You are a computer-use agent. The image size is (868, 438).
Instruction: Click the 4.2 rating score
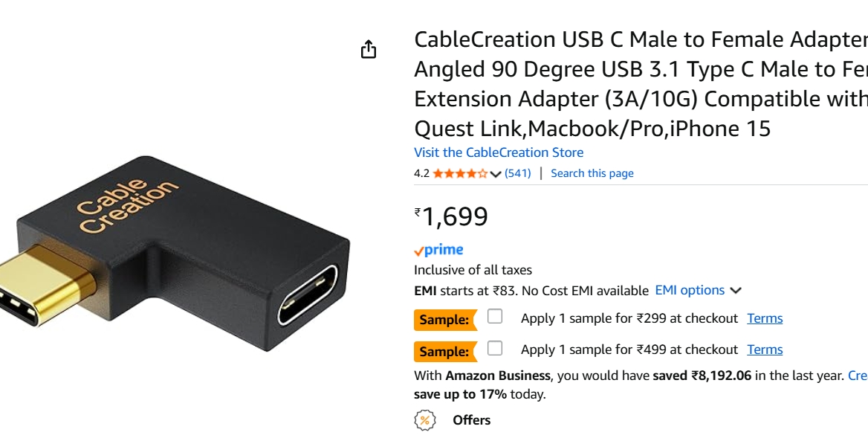[x=421, y=173]
